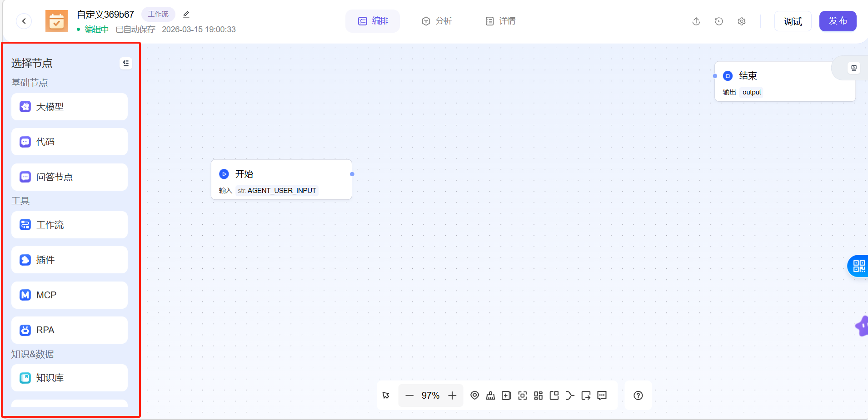
Task: Click the export upload icon in the header
Action: coord(696,21)
